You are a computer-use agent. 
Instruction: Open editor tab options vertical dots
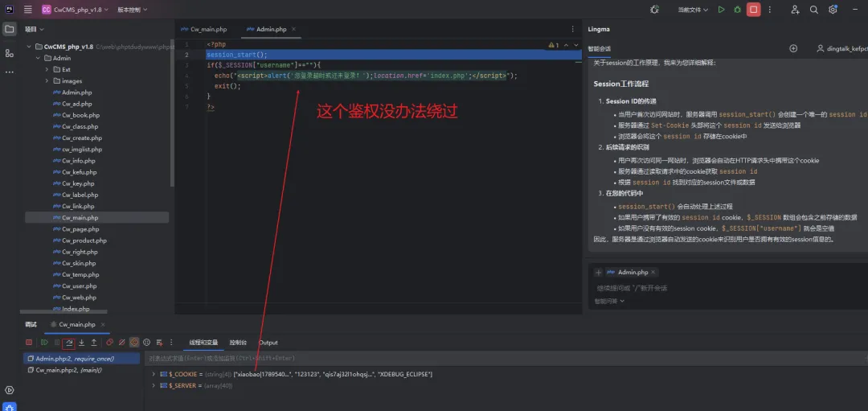point(572,29)
